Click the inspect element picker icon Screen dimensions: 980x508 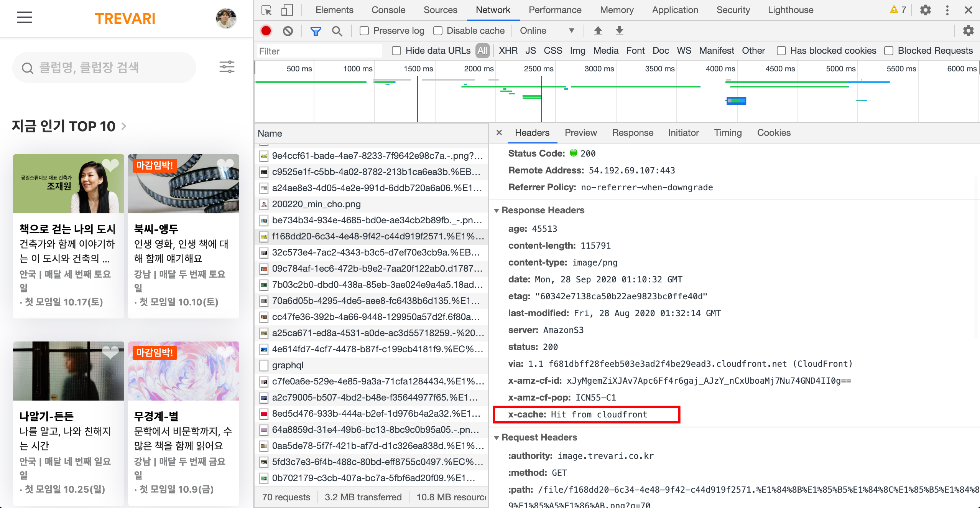tap(266, 10)
